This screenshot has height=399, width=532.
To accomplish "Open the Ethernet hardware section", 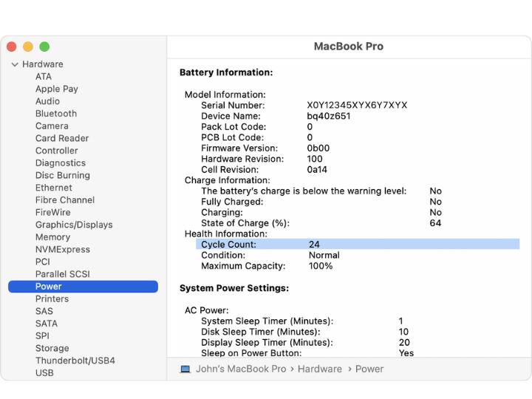I will tap(54, 188).
